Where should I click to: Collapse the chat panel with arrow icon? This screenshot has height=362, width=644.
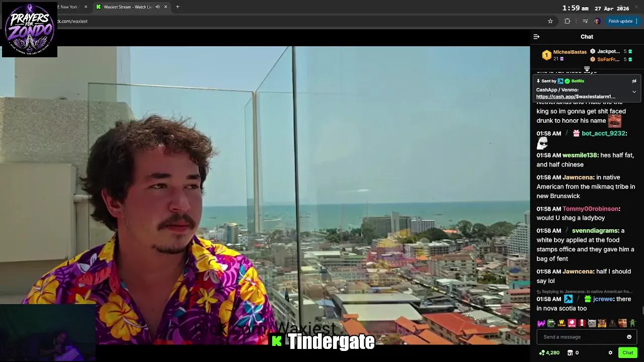[536, 37]
